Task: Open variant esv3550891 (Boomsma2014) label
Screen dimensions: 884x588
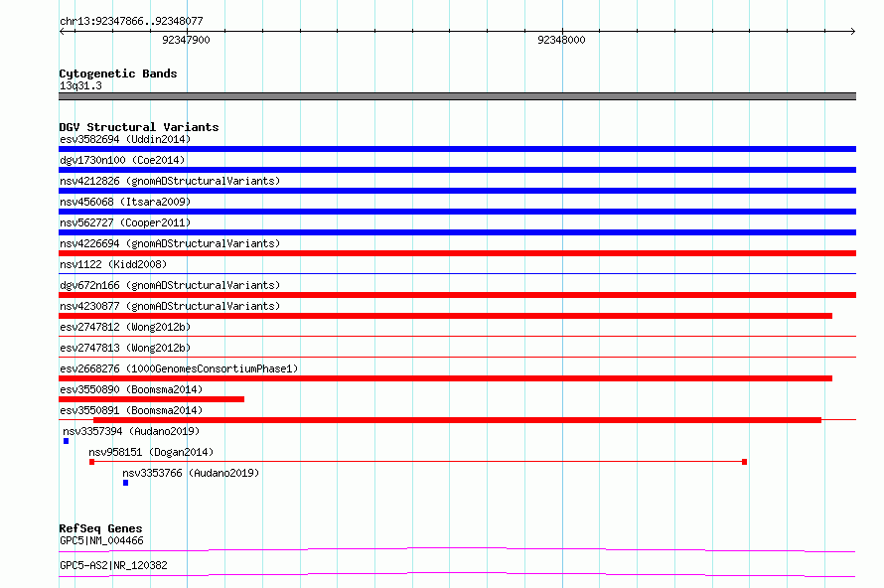Action: coord(131,410)
